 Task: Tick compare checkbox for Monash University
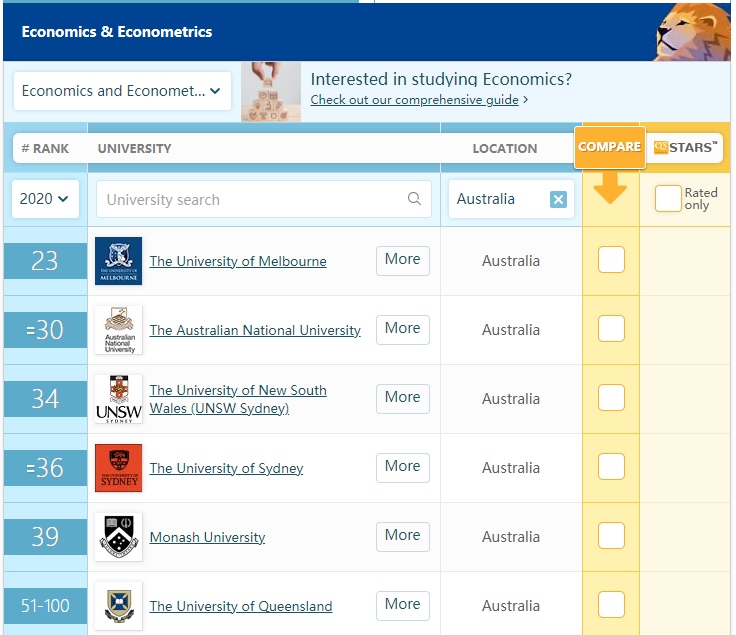pos(611,536)
